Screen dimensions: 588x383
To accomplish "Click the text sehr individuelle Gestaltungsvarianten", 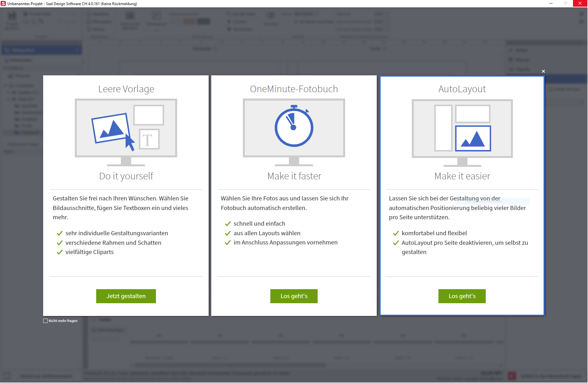I will [117, 233].
